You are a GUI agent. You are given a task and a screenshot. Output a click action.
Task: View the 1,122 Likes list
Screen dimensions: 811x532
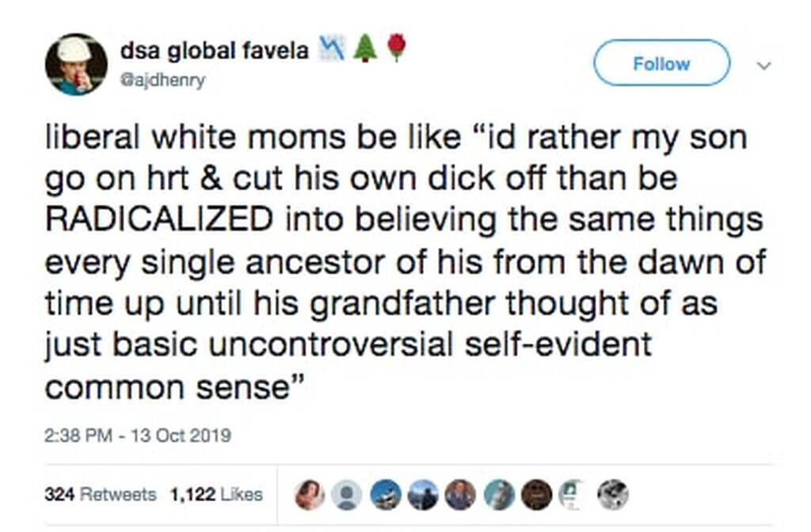click(215, 494)
